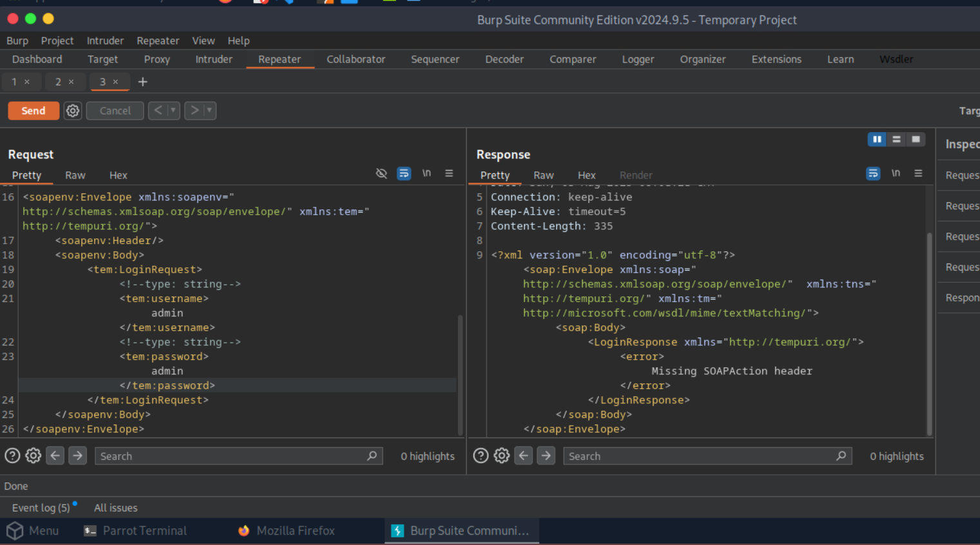Hide non-essential headers with the crossed-eye icon
The width and height of the screenshot is (980, 545).
[x=381, y=173]
